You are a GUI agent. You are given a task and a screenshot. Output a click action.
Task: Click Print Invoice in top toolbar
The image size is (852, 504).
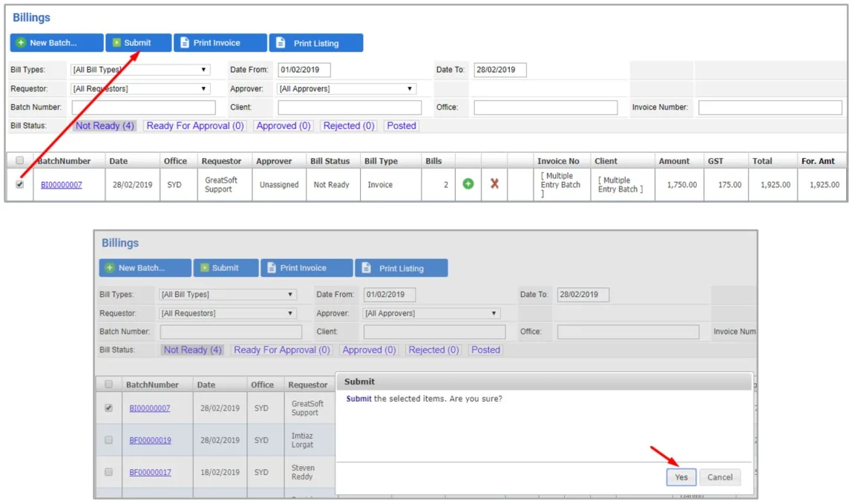(220, 42)
